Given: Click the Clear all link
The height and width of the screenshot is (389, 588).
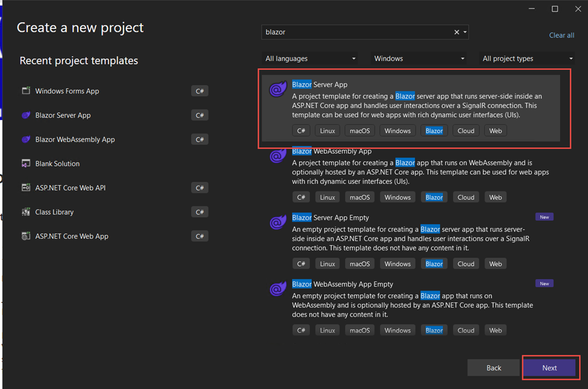Looking at the screenshot, I should pos(561,36).
